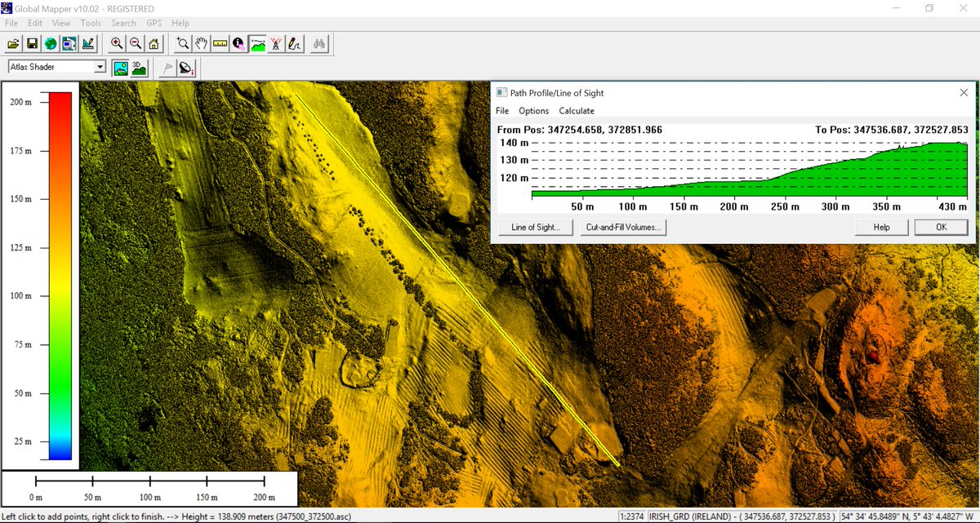Viewport: 980px width, 523px height.
Task: Click the binoculars Search icon
Action: click(320, 43)
